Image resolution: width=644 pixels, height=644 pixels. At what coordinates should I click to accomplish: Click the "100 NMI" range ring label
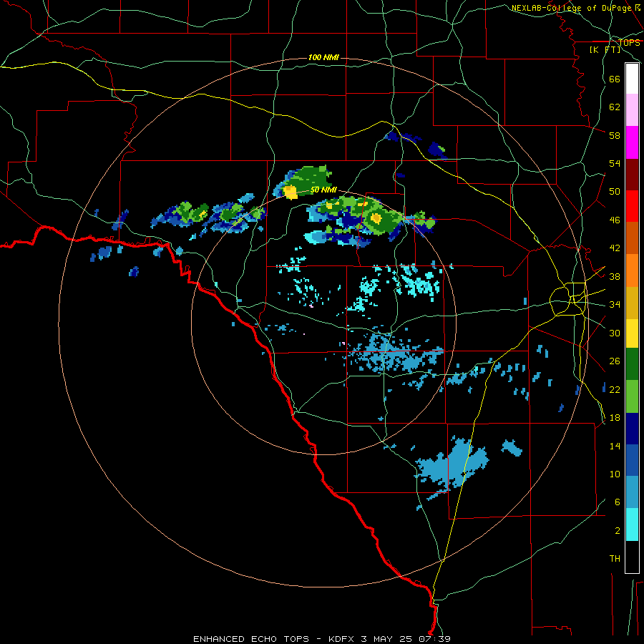323,57
